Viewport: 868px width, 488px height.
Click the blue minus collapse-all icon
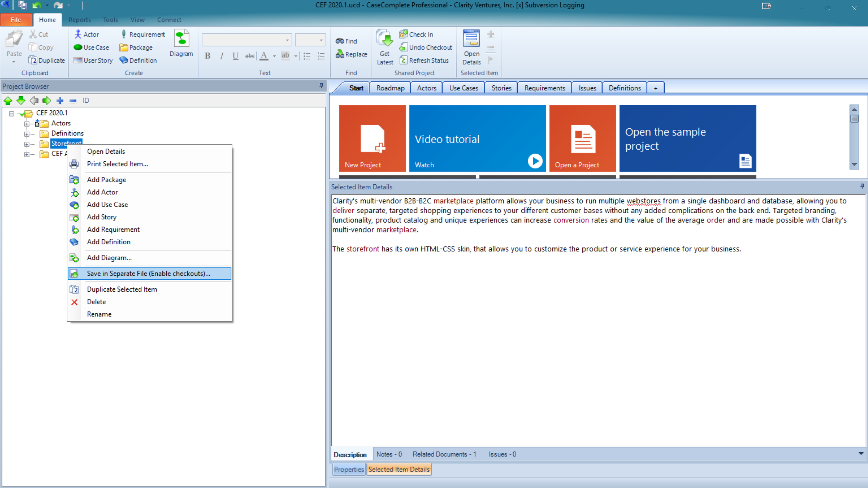(x=73, y=100)
